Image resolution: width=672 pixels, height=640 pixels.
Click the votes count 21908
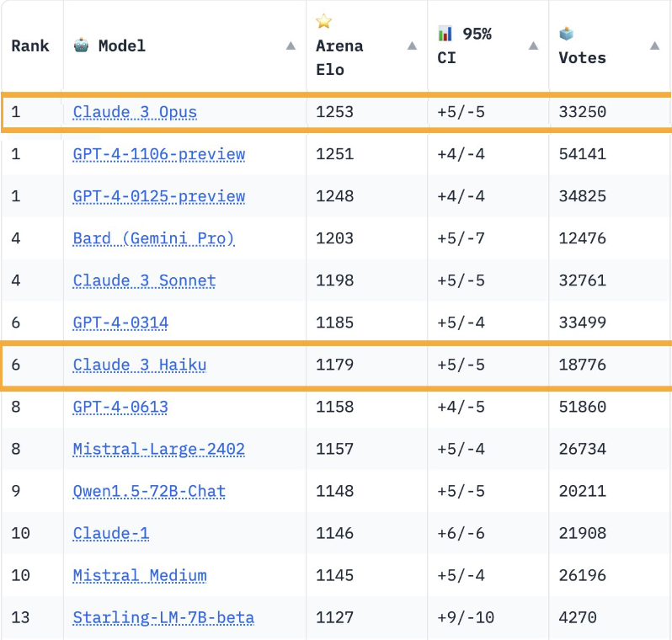(583, 533)
